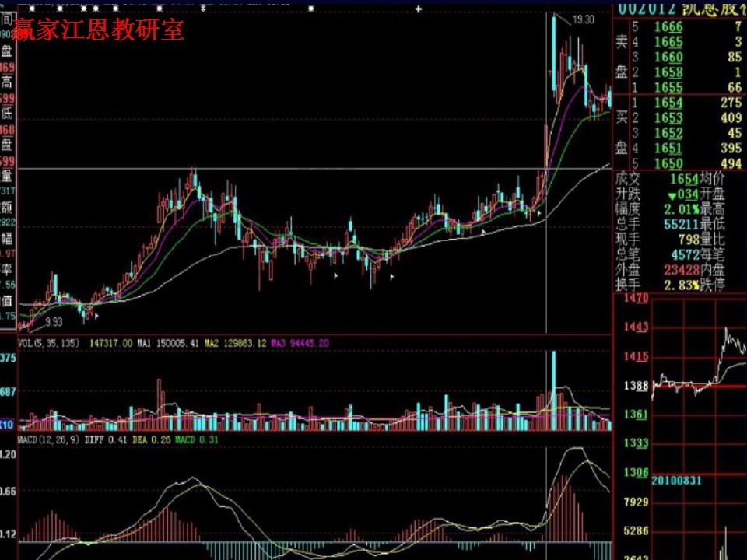Click the 9.93 low price marker
Image resolution: width=747 pixels, height=560 pixels.
(53, 321)
